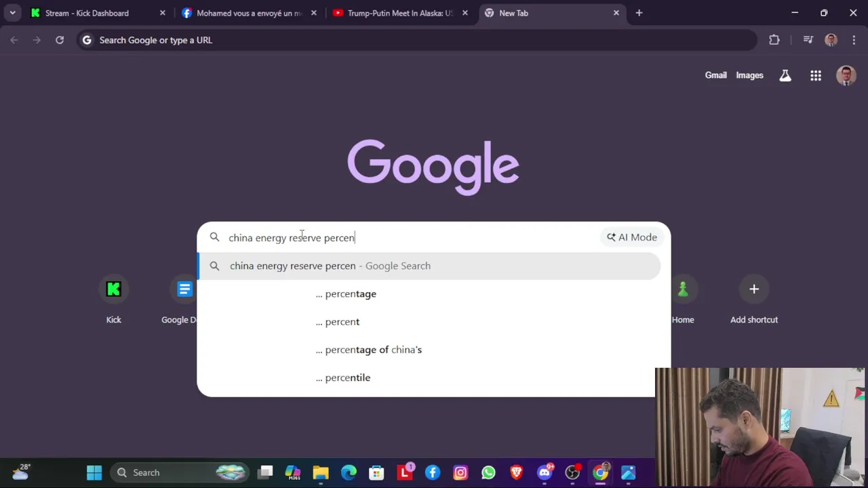Open the Images link
This screenshot has width=868, height=488.
(x=749, y=75)
